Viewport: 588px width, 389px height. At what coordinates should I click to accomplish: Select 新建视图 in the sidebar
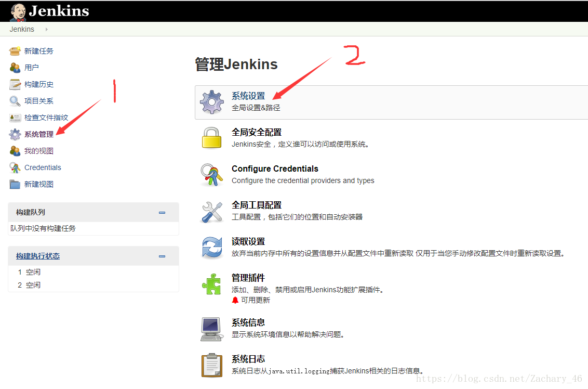(x=38, y=185)
